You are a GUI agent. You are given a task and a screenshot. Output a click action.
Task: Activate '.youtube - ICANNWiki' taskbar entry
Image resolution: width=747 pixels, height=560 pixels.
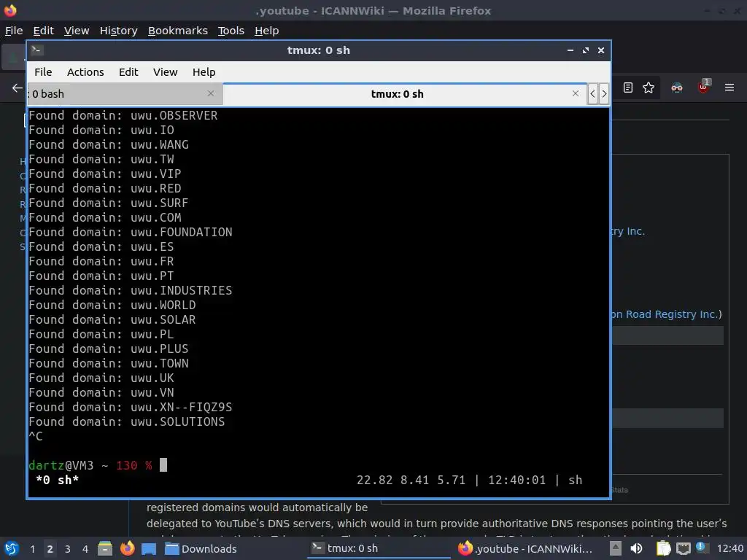coord(525,548)
